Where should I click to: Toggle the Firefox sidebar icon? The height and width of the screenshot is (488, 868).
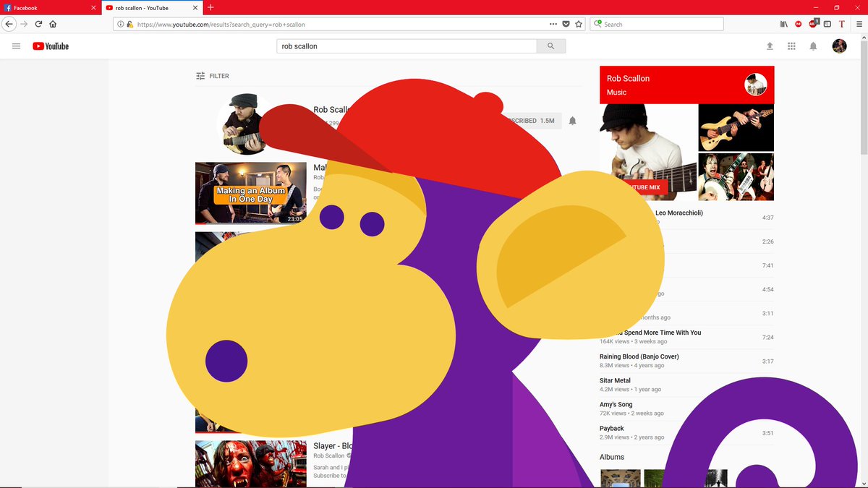tap(827, 24)
